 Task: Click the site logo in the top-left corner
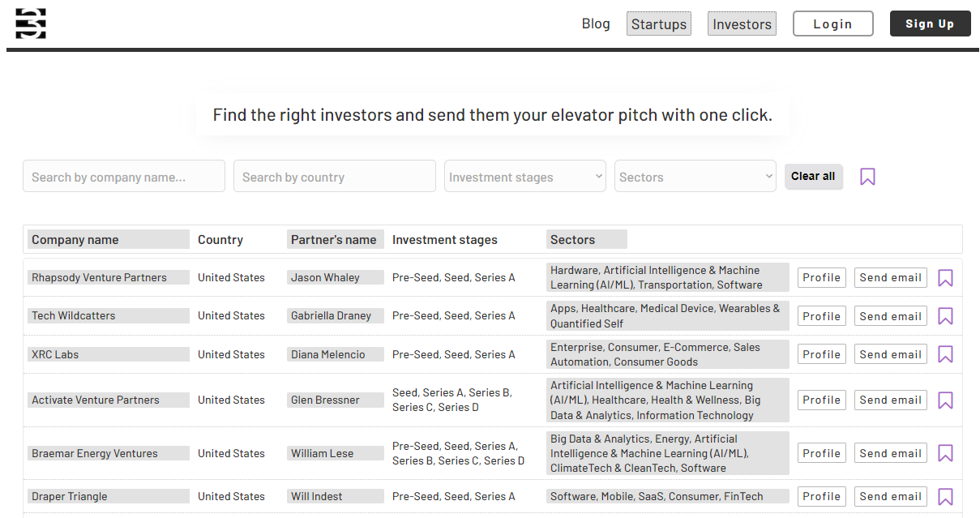pos(30,24)
